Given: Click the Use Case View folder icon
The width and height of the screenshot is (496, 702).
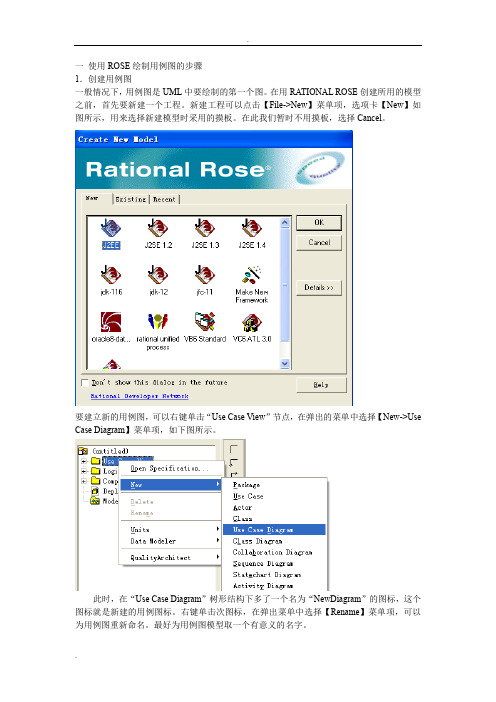Looking at the screenshot, I should click(x=95, y=461).
